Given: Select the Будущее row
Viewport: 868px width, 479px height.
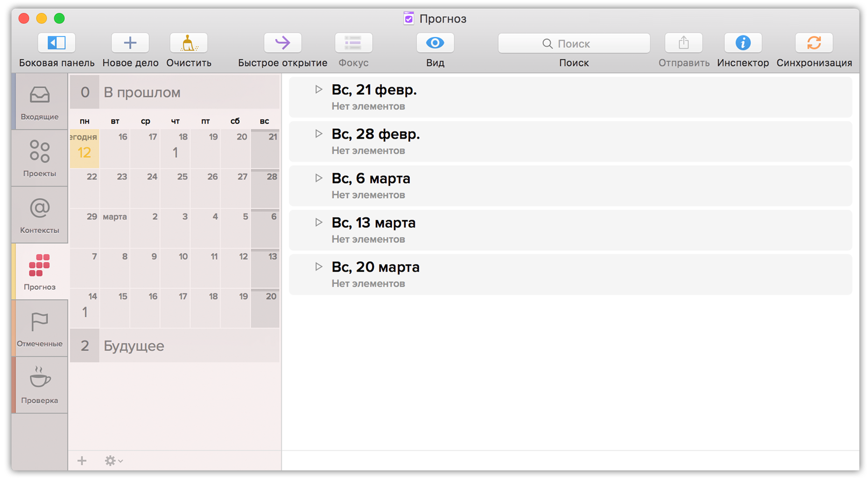Looking at the screenshot, I should (175, 346).
